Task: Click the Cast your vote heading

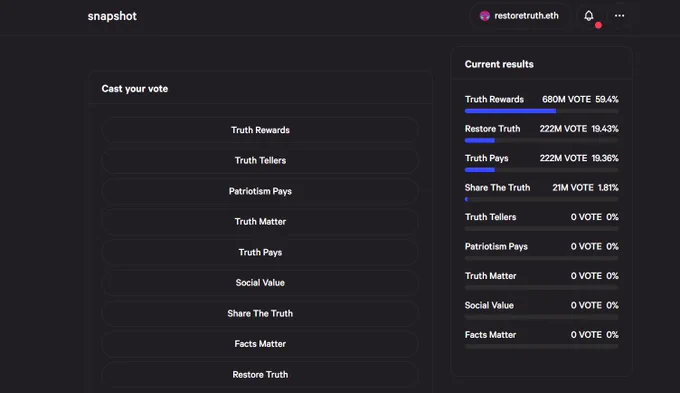Action: click(x=134, y=89)
